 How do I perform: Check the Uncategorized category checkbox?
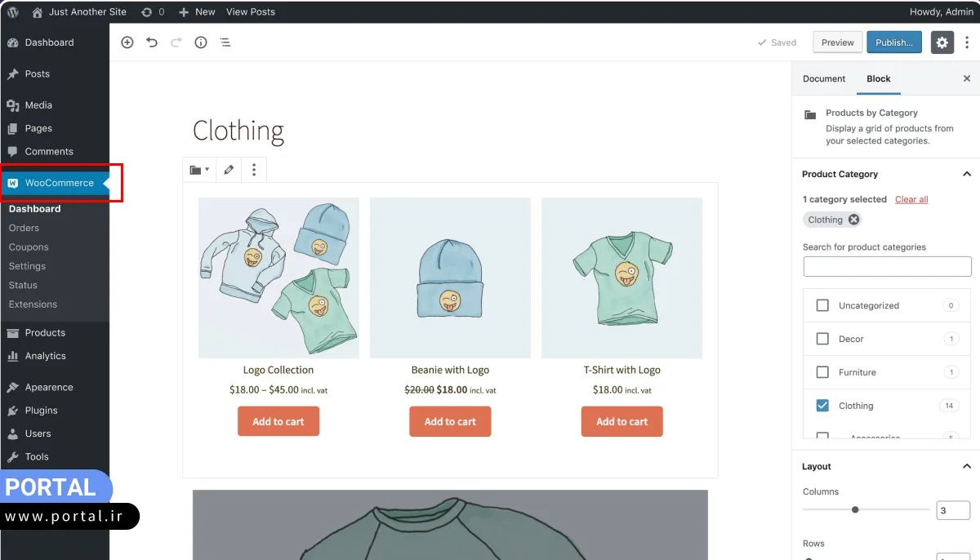(x=822, y=305)
